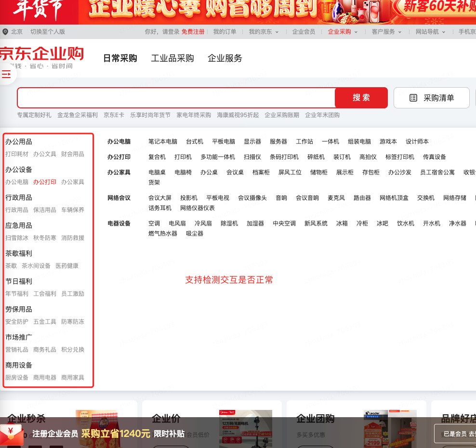Select 节日福利 category in sidebar
The width and height of the screenshot is (476, 448).
(x=19, y=281)
